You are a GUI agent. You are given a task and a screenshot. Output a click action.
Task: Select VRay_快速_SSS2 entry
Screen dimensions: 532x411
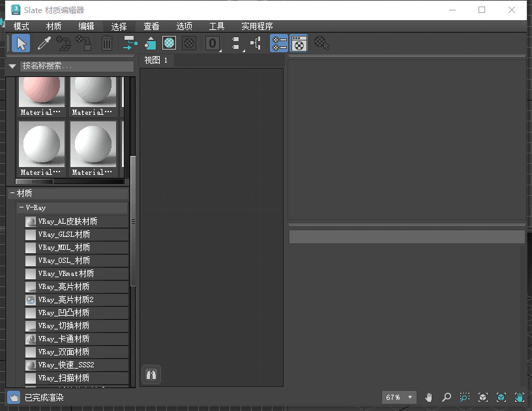point(77,365)
